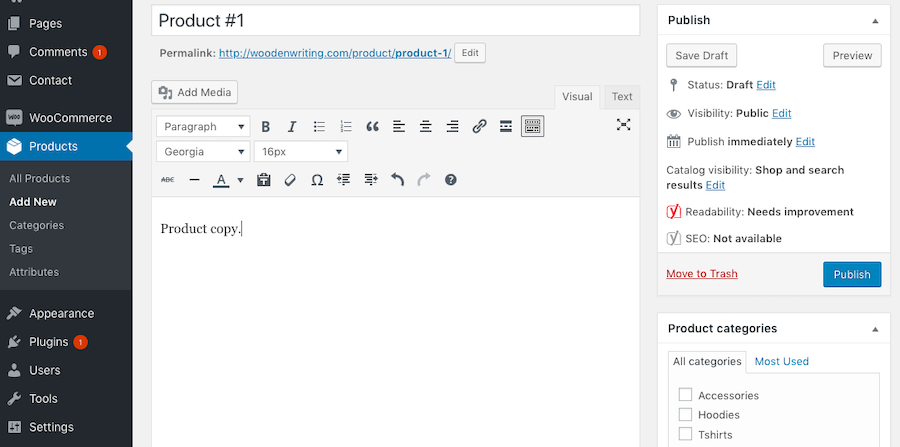Viewport: 900px width, 447px height.
Task: Check the Hoodies category
Action: coord(685,414)
